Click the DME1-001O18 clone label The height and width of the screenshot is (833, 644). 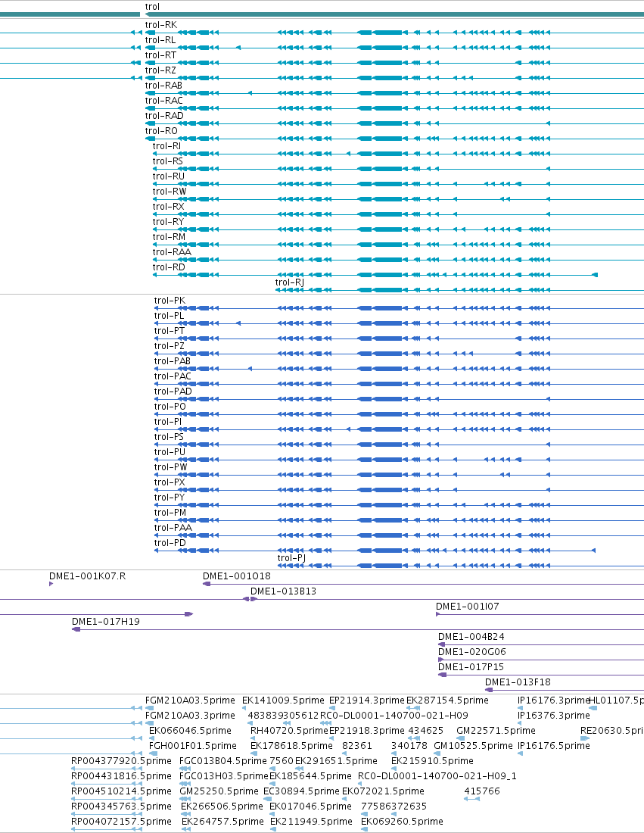point(237,576)
